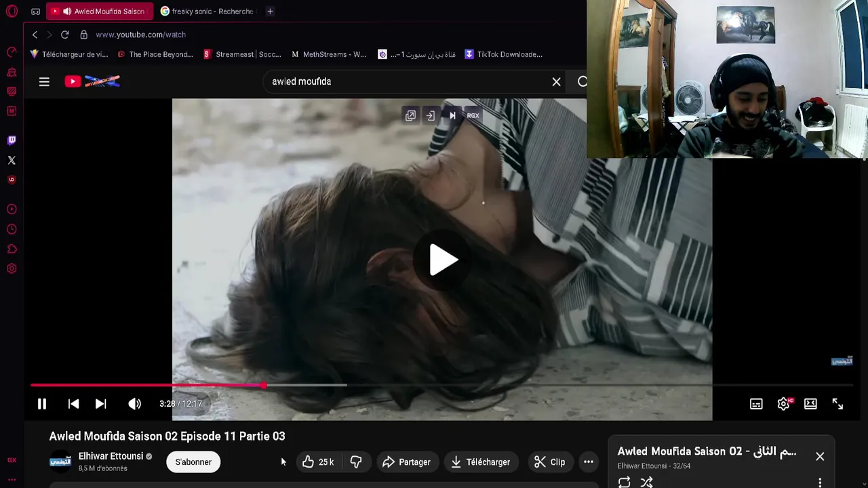Open the striped monitor icon in sidebar
Image resolution: width=868 pixels, height=488 pixels.
[12, 91]
